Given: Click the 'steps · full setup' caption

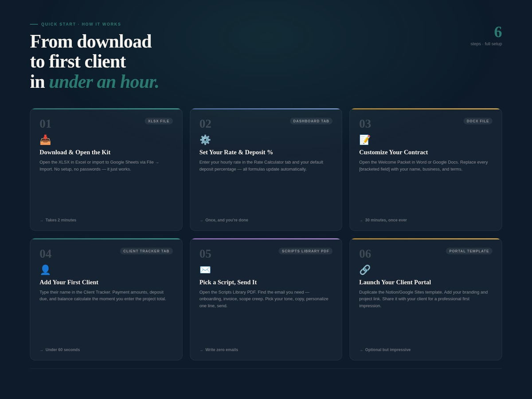Looking at the screenshot, I should click(x=486, y=44).
